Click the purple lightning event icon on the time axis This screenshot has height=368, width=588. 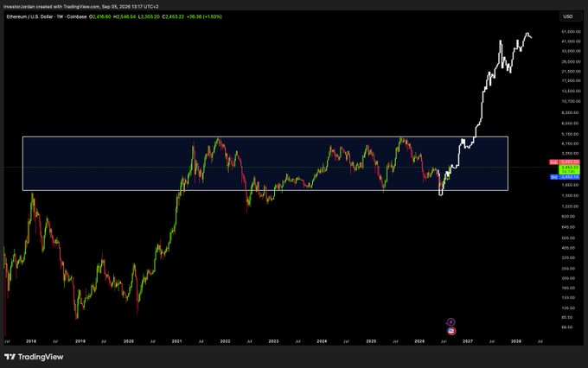[x=451, y=322]
